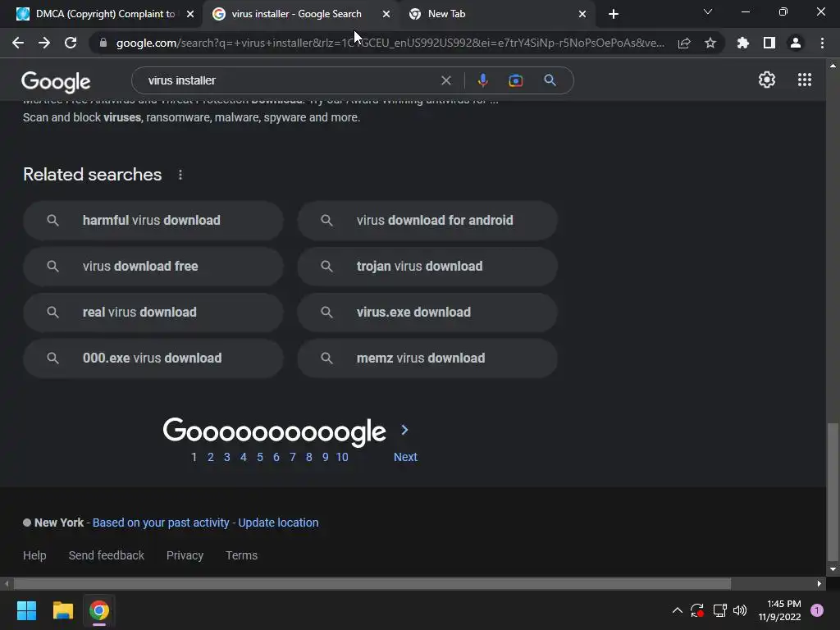The height and width of the screenshot is (630, 840).
Task: Search for virus download for android
Action: (x=427, y=220)
